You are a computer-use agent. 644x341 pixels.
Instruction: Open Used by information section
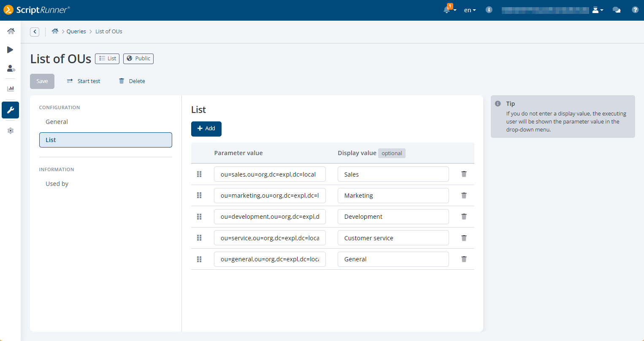(x=106, y=184)
